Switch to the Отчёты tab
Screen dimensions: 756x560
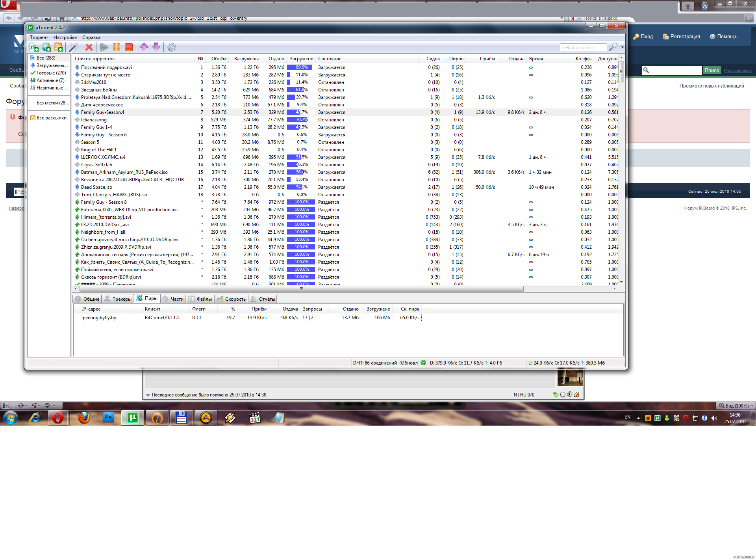point(263,299)
